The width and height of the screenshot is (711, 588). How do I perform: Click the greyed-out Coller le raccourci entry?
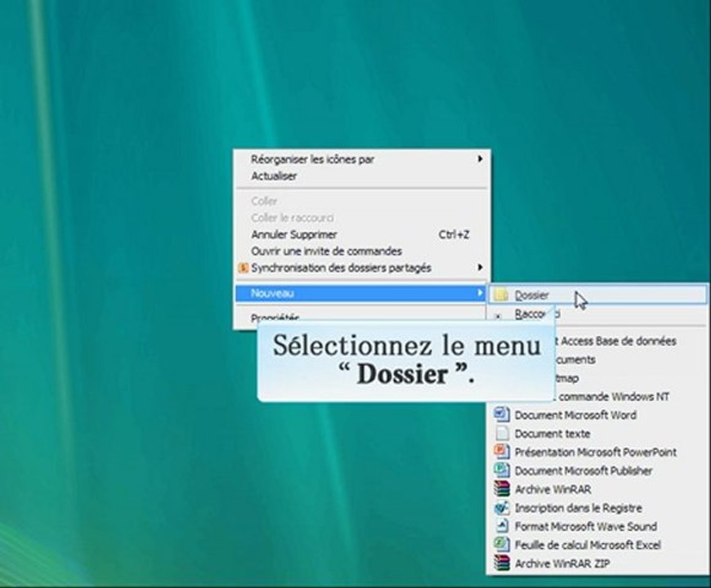pyautogui.click(x=361, y=218)
